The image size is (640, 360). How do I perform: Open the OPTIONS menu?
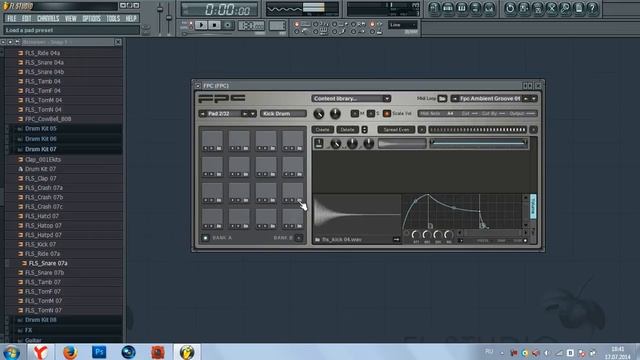[91, 18]
